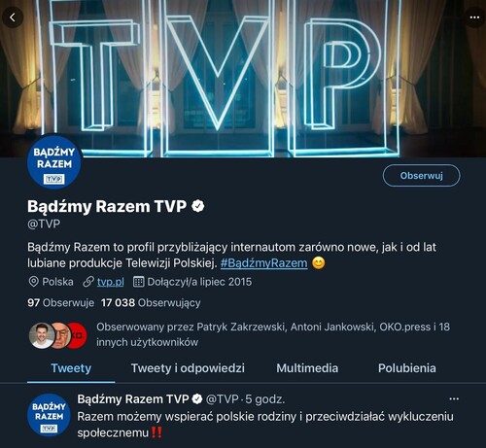Select the Tweety tab

(71, 368)
